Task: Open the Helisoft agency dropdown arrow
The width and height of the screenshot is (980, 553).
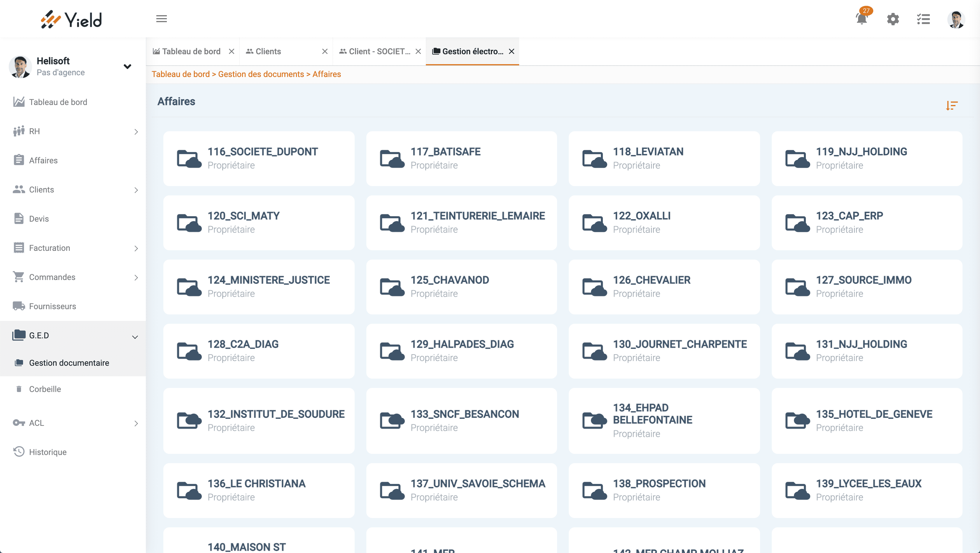Action: 127,66
